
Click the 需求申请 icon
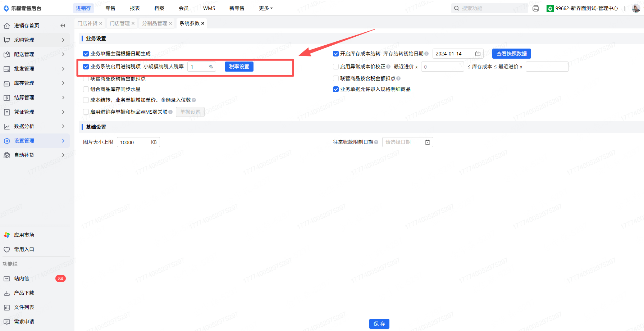(x=7, y=322)
